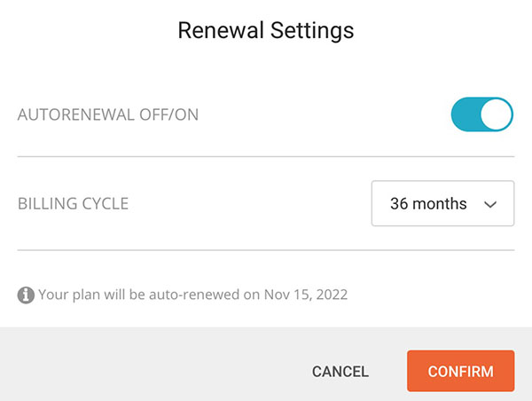Click the info icon beside the auto-renew notice
This screenshot has height=401, width=532.
(26, 295)
